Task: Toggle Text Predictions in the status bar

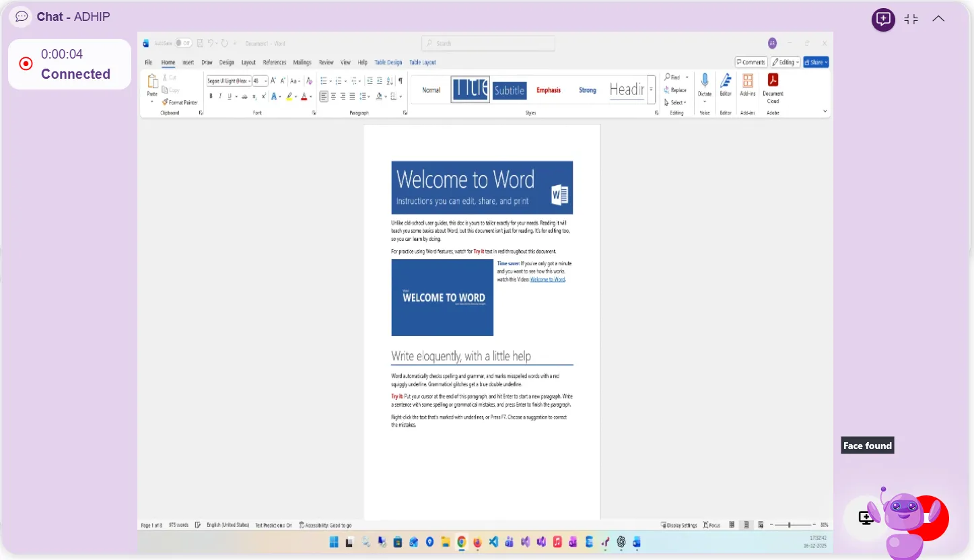Action: tap(273, 525)
